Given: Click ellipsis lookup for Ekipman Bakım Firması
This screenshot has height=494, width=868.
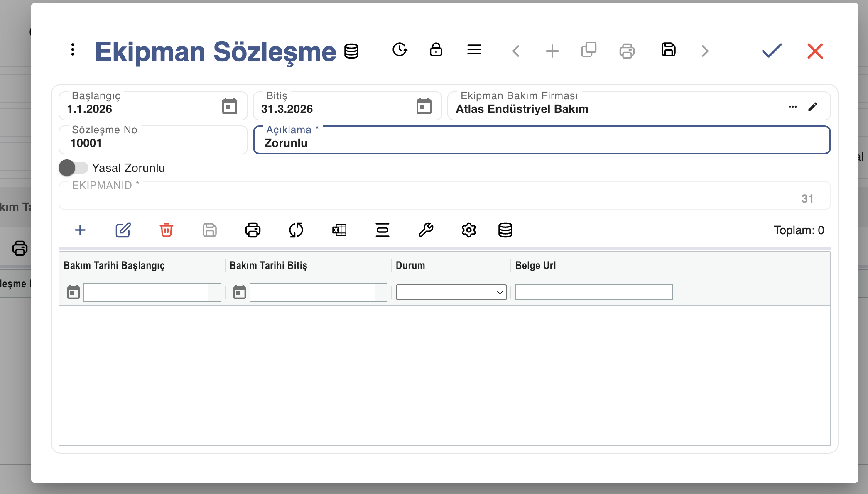Looking at the screenshot, I should [792, 107].
